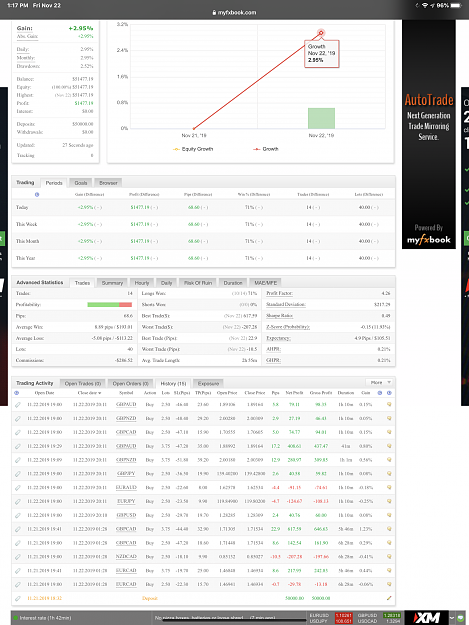
Task: Click the comment icon on the EURAUD trade row
Action: pyautogui.click(x=389, y=487)
